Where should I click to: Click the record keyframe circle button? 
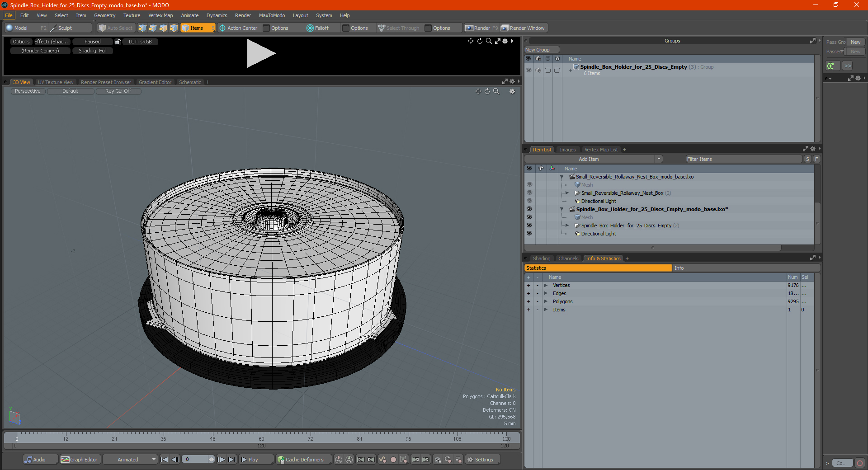pyautogui.click(x=393, y=460)
